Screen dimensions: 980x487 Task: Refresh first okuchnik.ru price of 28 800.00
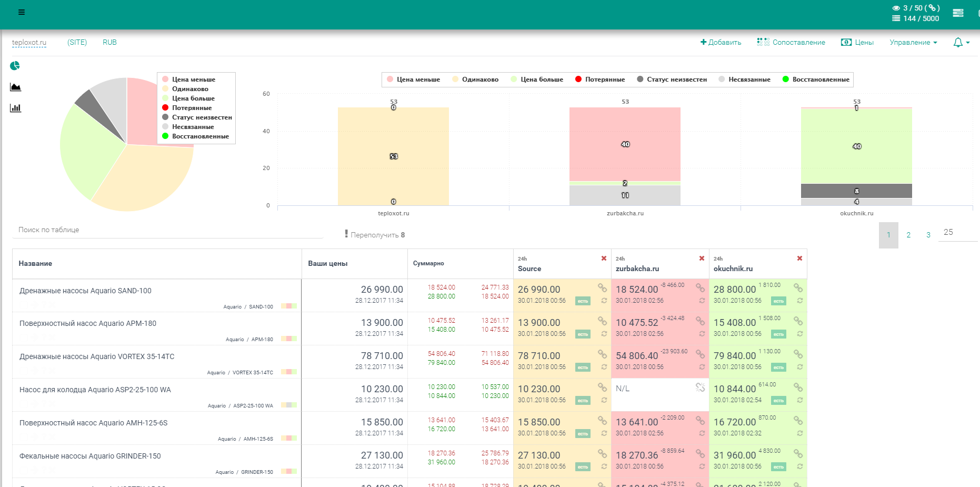(x=799, y=301)
